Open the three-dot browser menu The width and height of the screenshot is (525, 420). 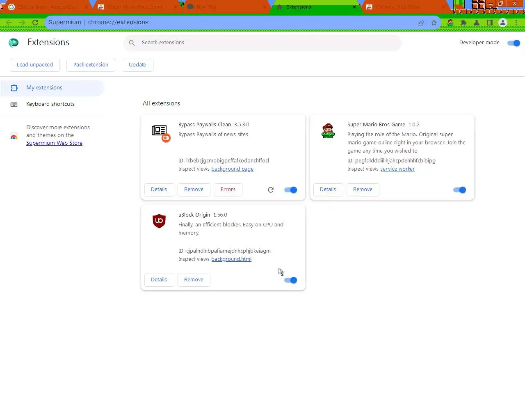coord(516,23)
